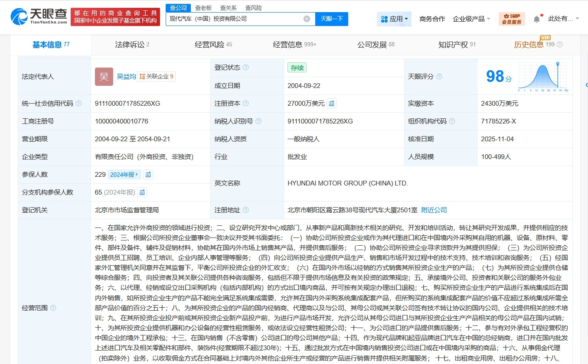The width and height of the screenshot is (588, 364).
Task: Open the 此处有… dropdown menu
Action: [563, 18]
